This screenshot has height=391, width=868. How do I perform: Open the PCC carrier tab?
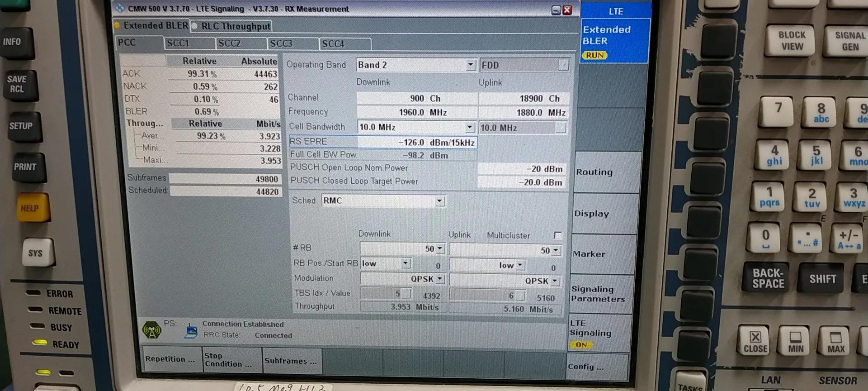139,43
